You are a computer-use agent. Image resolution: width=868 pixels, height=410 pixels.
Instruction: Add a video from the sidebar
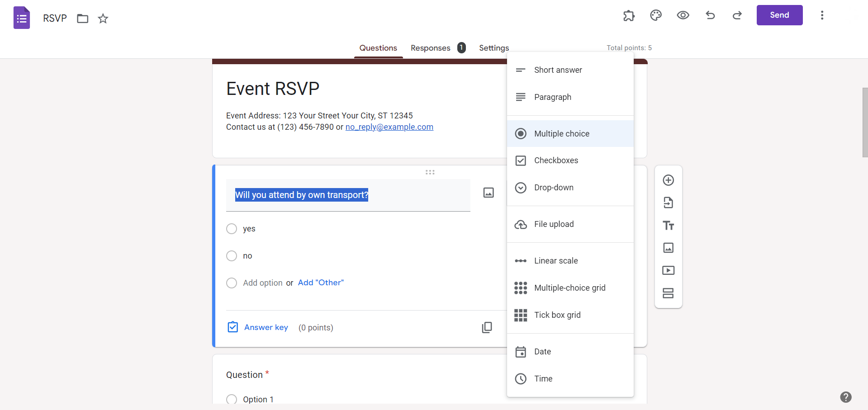point(668,270)
